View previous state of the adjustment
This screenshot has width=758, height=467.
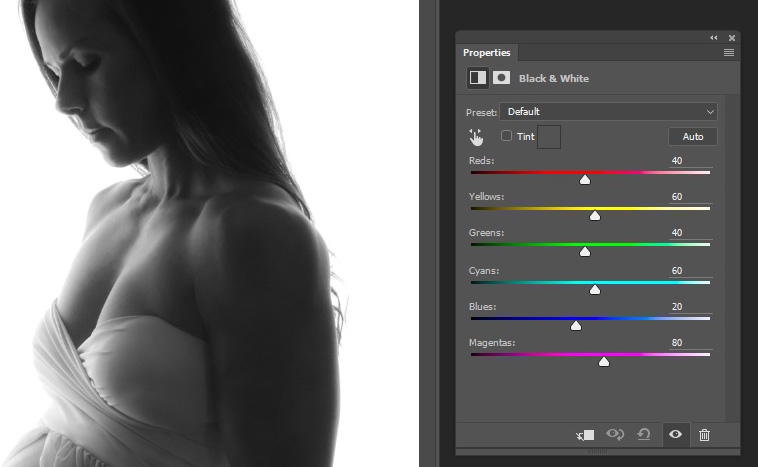pyautogui.click(x=615, y=434)
